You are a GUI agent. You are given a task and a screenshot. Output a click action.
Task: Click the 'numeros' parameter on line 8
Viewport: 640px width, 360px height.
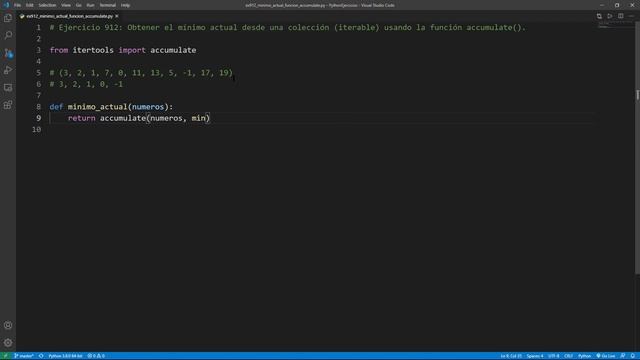148,107
